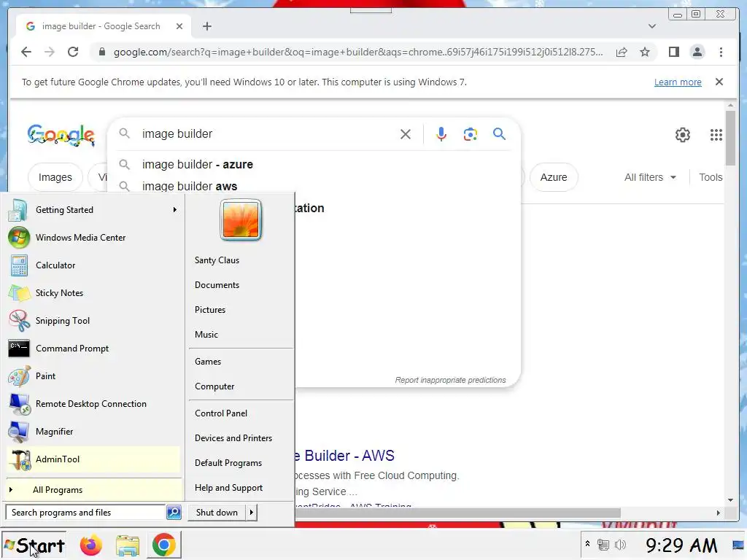This screenshot has width=747, height=560.
Task: Open Google quick settings gear
Action: [x=683, y=135]
